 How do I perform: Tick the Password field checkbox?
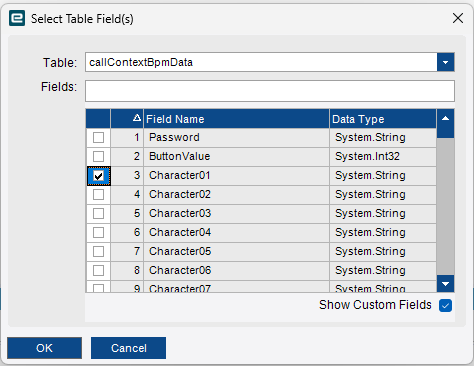98,137
